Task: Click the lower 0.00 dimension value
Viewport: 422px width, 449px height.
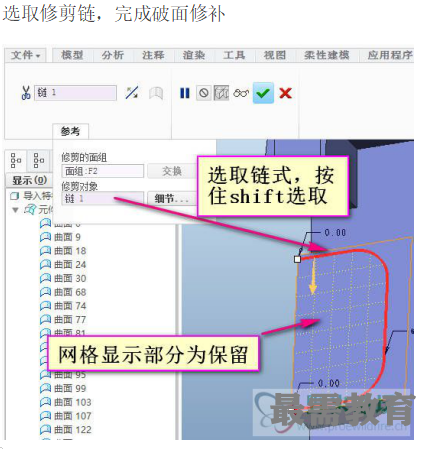Action: 329,383
